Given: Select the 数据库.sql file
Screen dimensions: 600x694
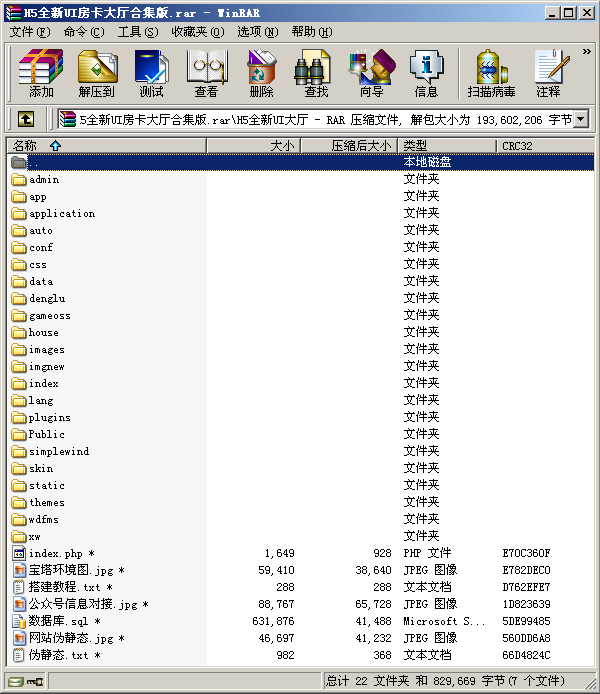Looking at the screenshot, I should point(58,621).
